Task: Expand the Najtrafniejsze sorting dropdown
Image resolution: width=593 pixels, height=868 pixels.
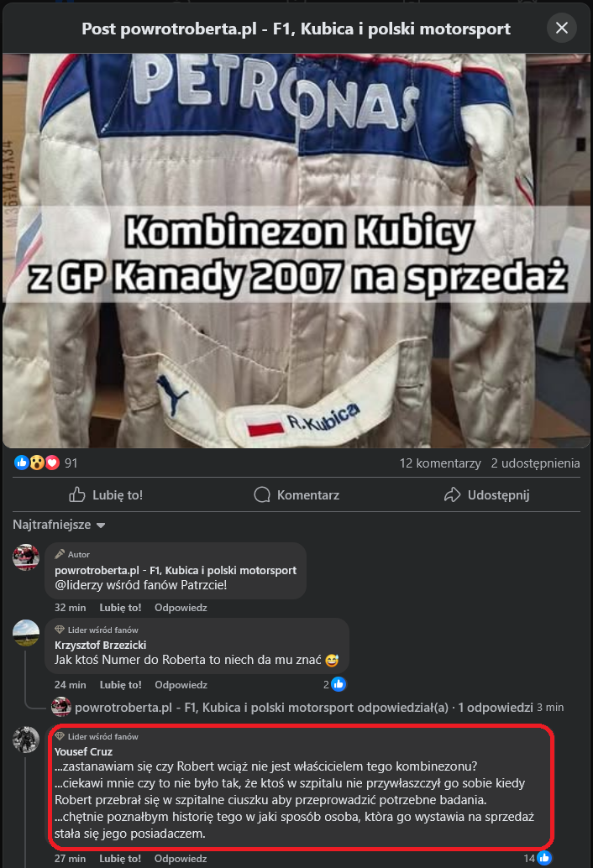Action: [59, 524]
